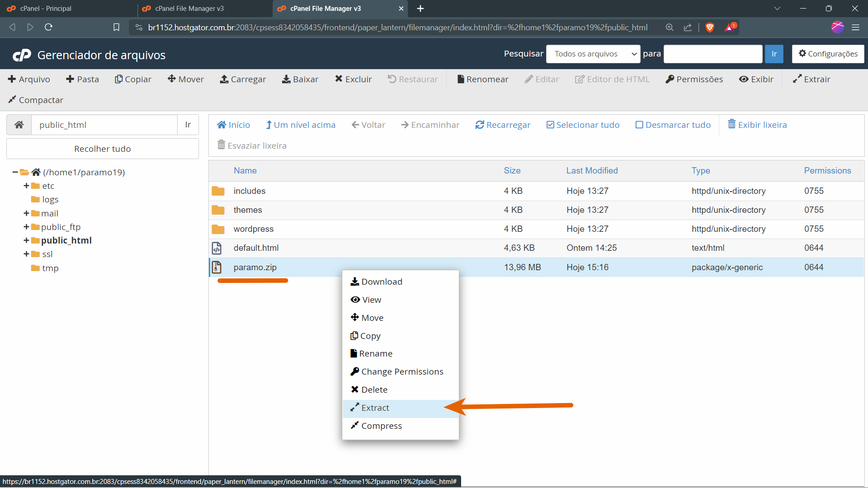
Task: Click the home icon beside path field
Action: tap(19, 125)
